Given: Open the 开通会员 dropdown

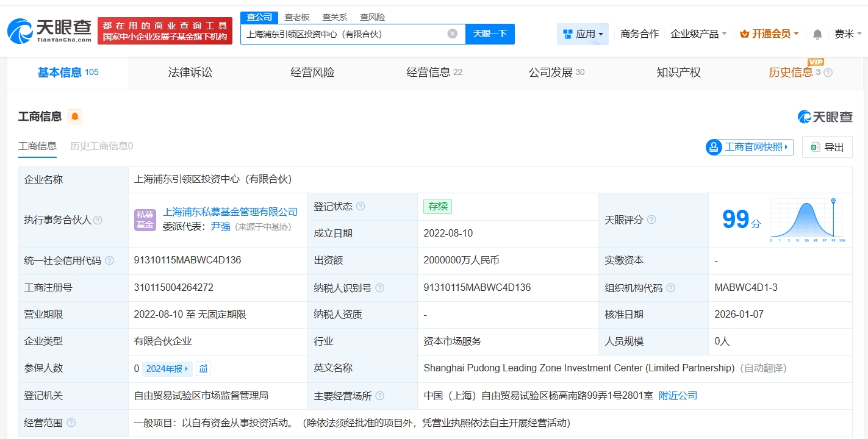Looking at the screenshot, I should pyautogui.click(x=769, y=34).
